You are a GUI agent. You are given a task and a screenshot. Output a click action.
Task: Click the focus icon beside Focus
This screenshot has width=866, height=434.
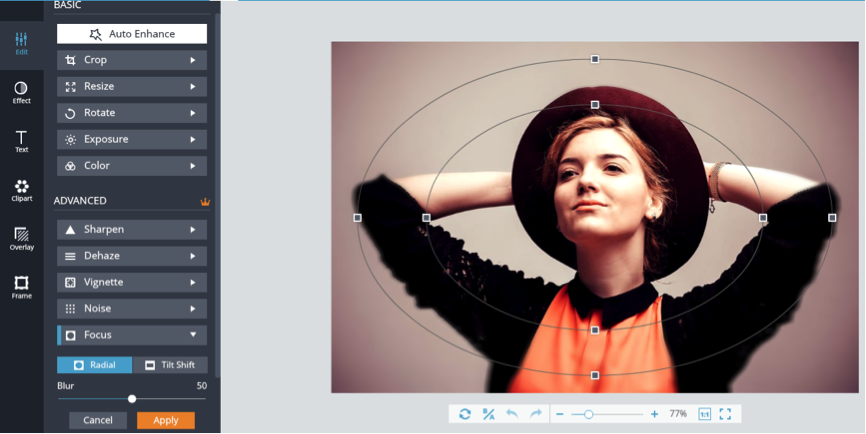pyautogui.click(x=70, y=335)
